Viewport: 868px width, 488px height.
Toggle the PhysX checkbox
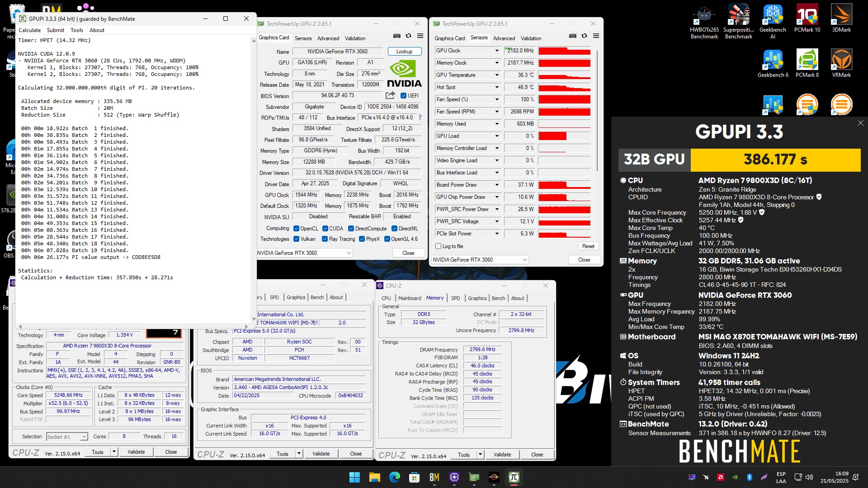coord(362,239)
